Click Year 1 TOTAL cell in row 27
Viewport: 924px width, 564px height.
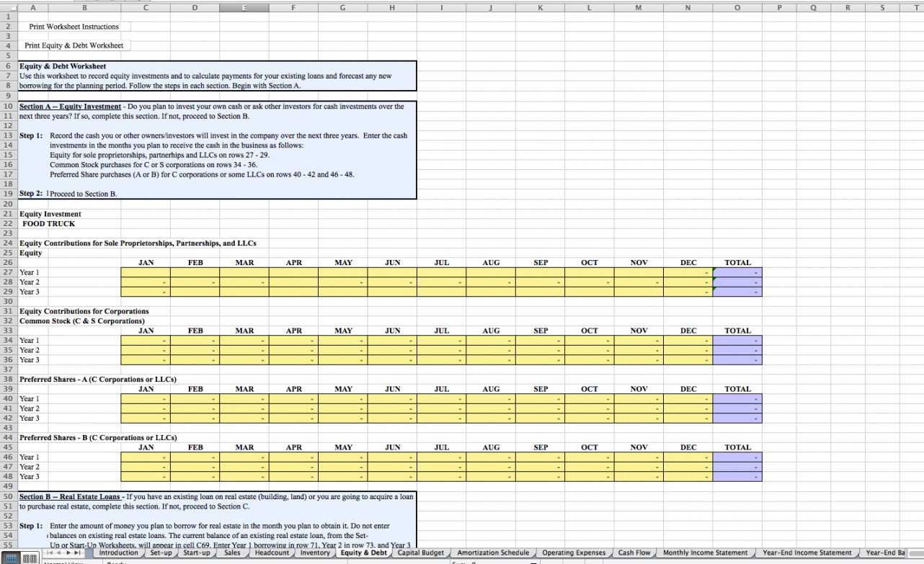point(737,272)
